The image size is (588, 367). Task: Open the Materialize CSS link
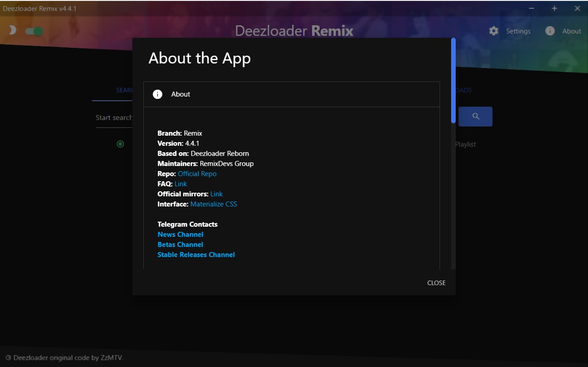coord(214,204)
